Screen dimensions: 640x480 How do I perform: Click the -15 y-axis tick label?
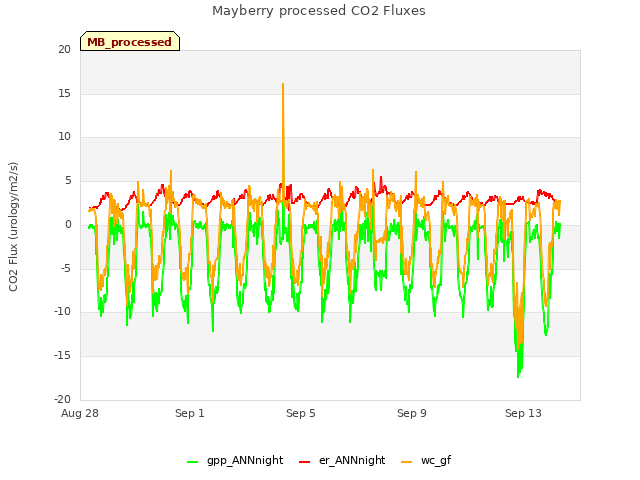(62, 356)
